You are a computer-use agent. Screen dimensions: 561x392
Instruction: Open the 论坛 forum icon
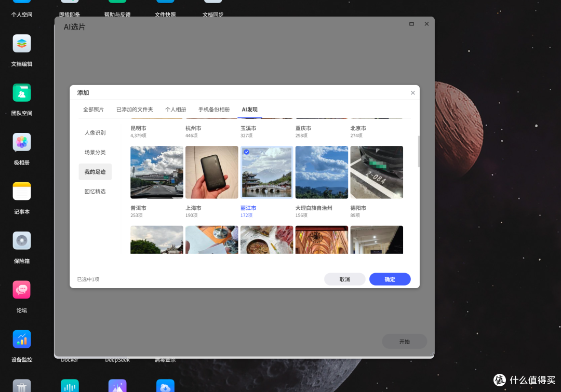(22, 290)
